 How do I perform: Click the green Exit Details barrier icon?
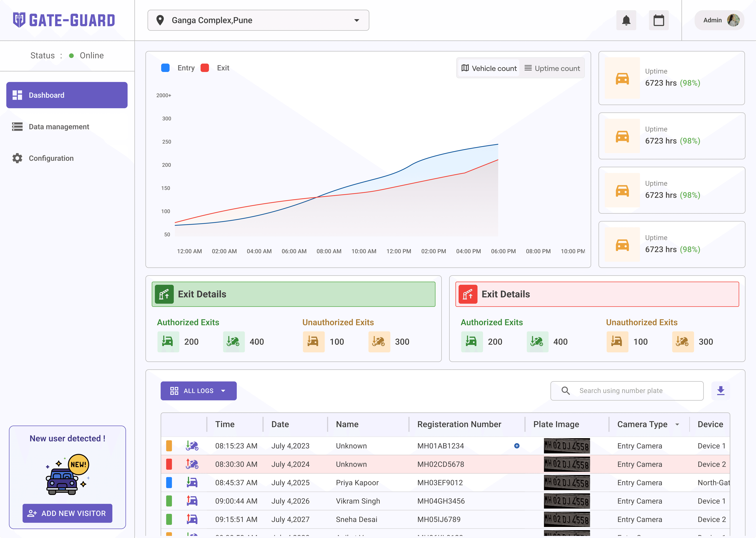164,294
